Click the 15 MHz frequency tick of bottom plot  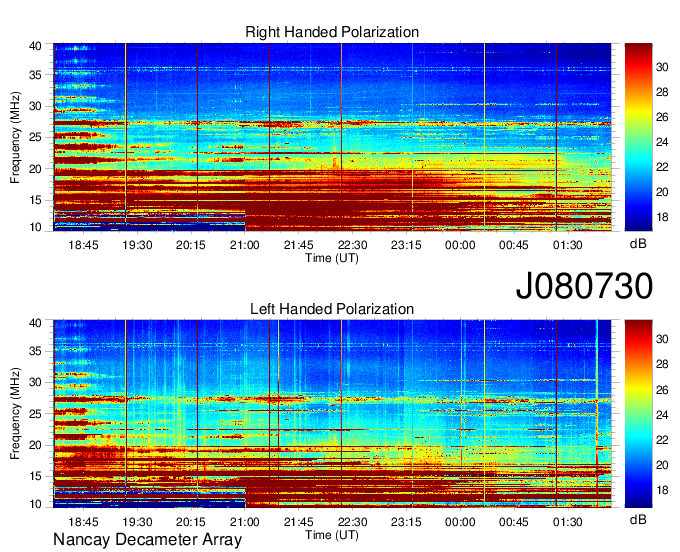[x=35, y=476]
